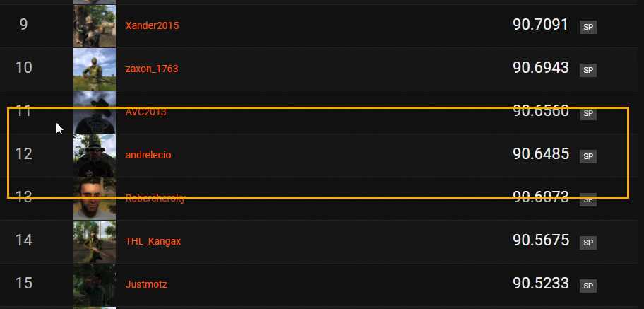Click Xander2015's avatar thumbnail

pos(95,26)
